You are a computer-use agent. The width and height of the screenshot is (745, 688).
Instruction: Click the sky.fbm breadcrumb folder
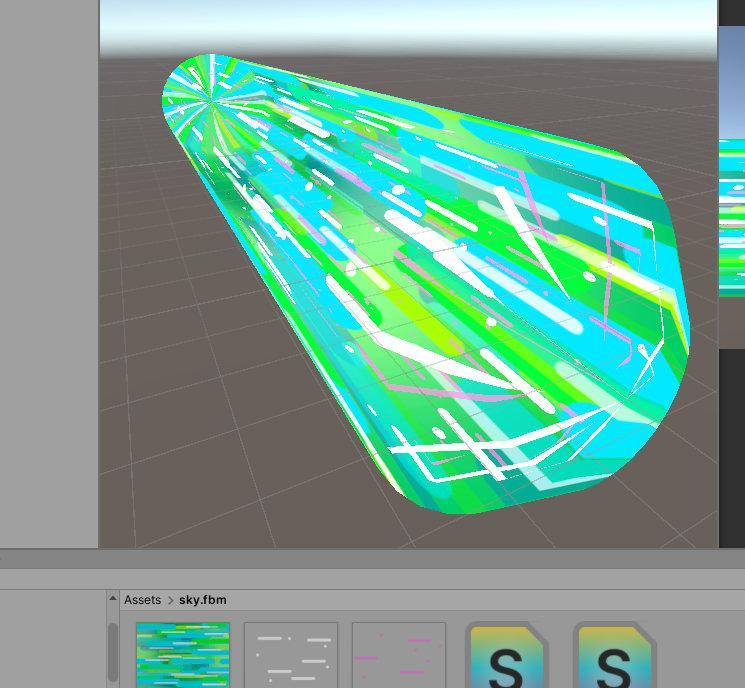coord(205,600)
